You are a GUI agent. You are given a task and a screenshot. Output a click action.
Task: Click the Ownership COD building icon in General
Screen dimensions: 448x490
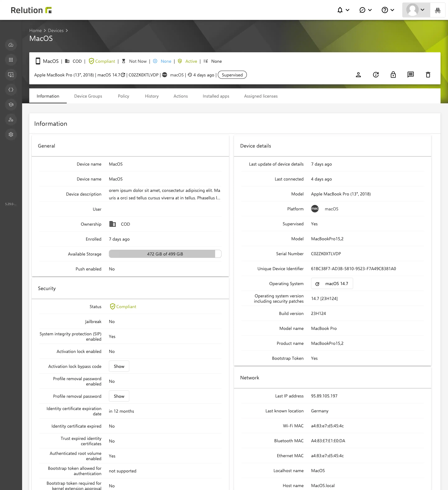[x=112, y=224]
